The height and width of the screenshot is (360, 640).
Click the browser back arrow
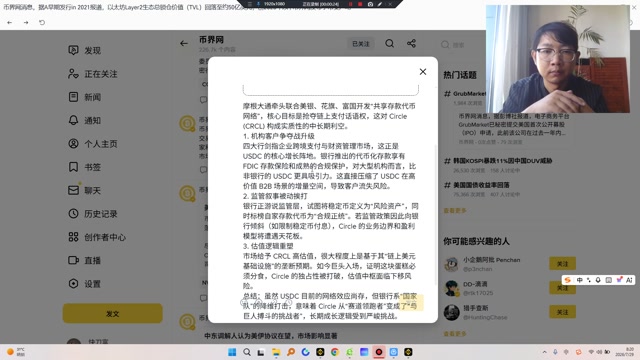pyautogui.click(x=9, y=22)
